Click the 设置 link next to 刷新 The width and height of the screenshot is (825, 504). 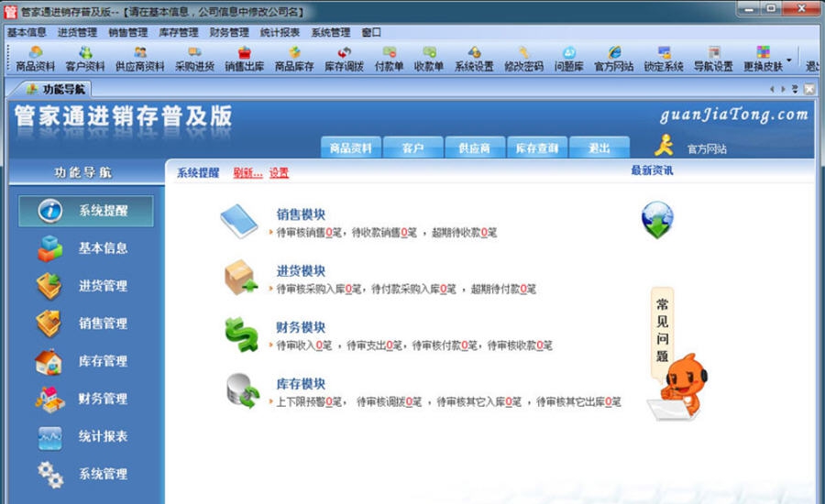279,172
